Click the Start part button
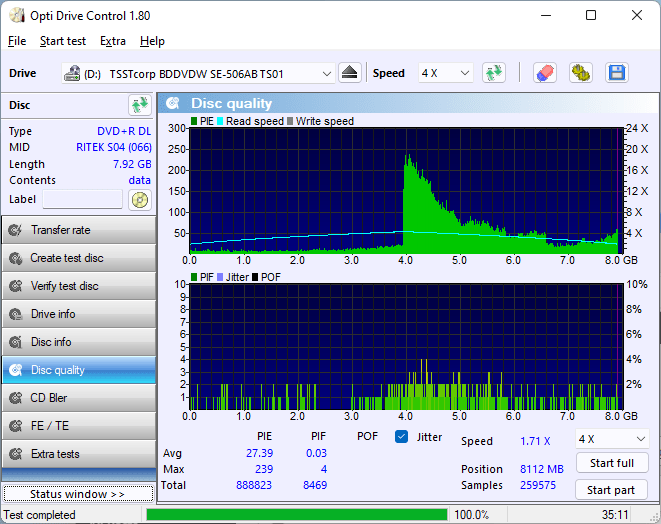661x524 pixels. pos(611,490)
